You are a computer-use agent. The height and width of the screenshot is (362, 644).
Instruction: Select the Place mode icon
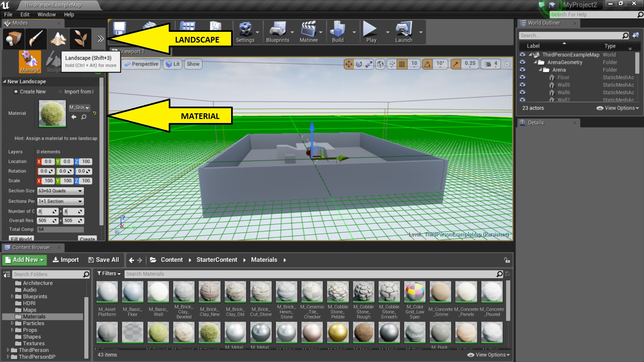[13, 39]
